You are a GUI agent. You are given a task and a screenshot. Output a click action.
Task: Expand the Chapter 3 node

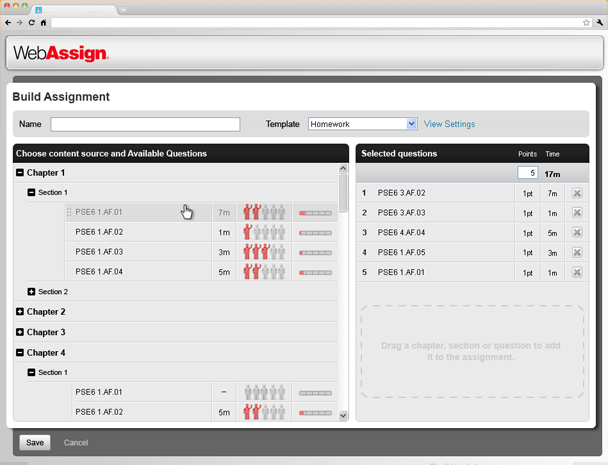click(x=21, y=332)
